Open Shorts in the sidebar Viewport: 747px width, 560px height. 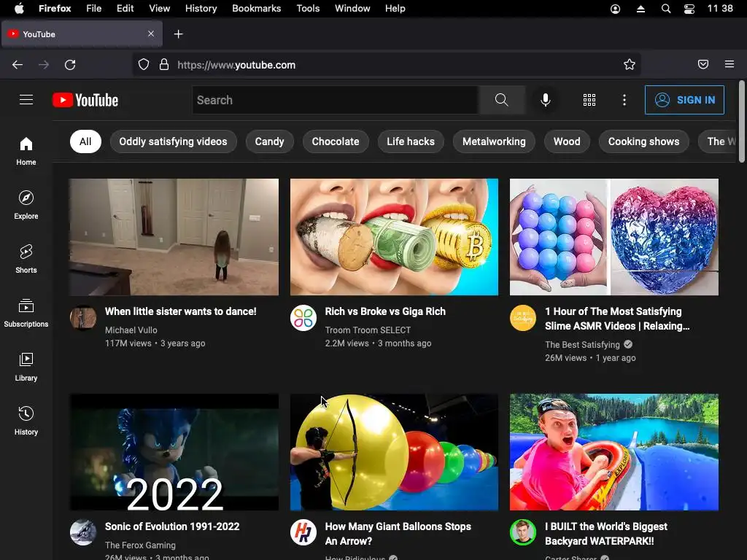pyautogui.click(x=26, y=259)
